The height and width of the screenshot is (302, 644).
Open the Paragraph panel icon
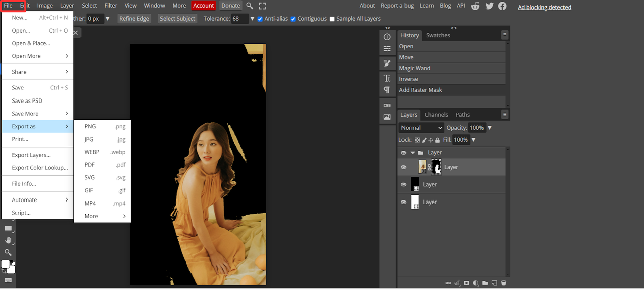pos(387,90)
